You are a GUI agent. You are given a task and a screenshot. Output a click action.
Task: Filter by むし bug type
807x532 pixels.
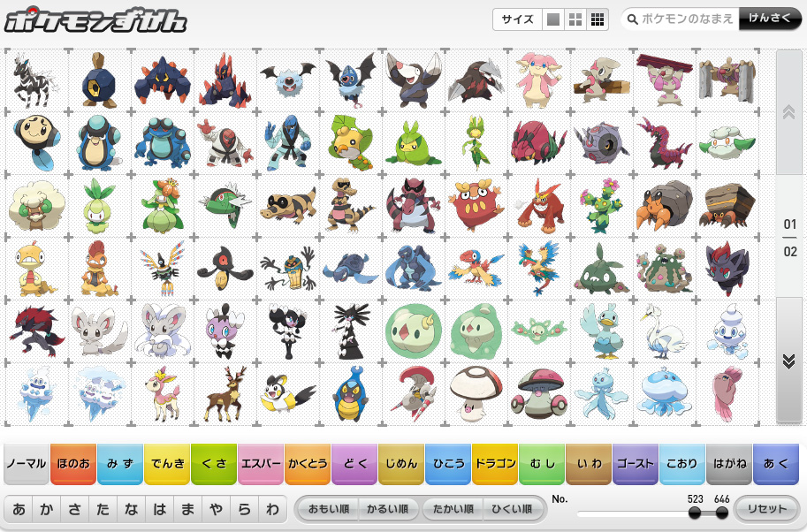[542, 464]
